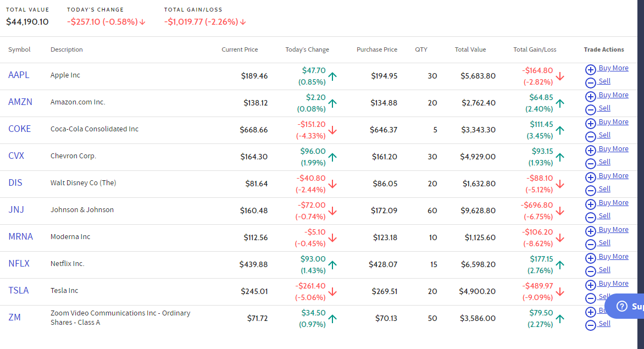Click the total value $44,190.10

pyautogui.click(x=27, y=22)
